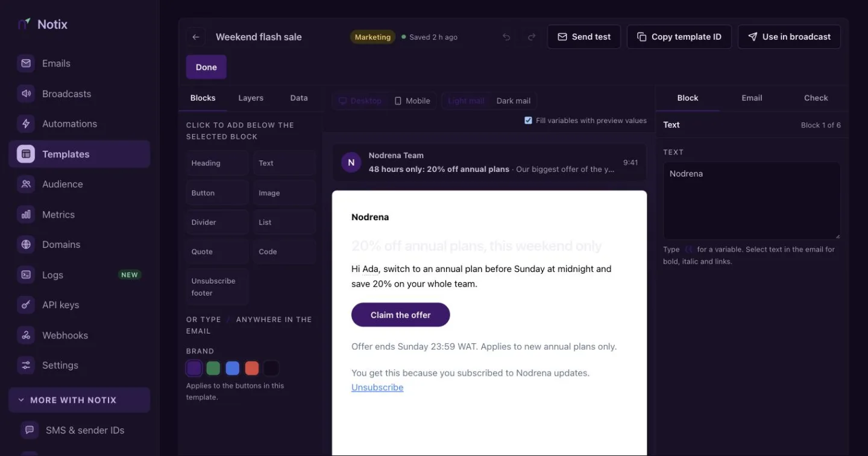Open the Email tab in right panel
This screenshot has width=868, height=456.
click(752, 98)
